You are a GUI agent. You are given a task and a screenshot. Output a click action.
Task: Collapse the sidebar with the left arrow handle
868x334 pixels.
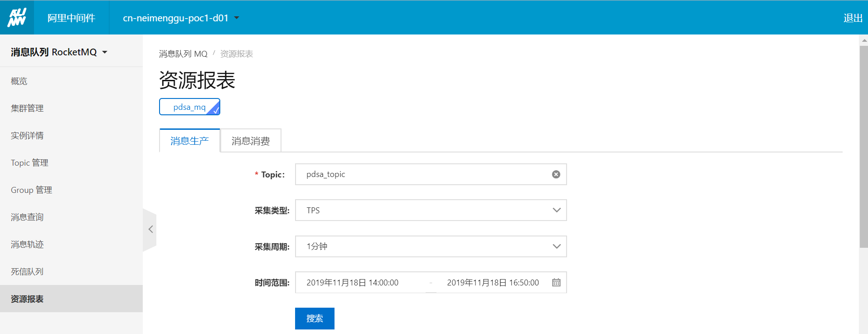tap(150, 230)
